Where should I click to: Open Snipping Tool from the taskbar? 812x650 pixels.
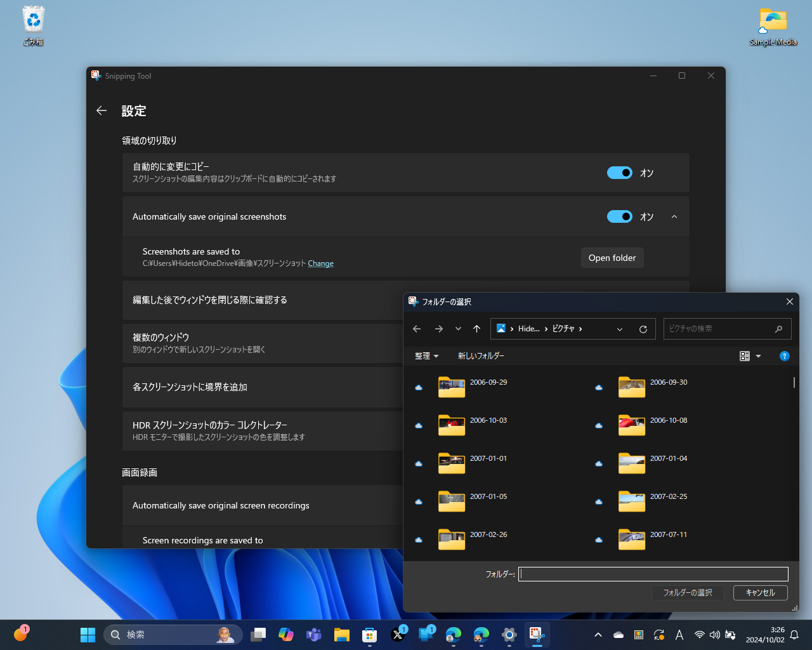(536, 635)
